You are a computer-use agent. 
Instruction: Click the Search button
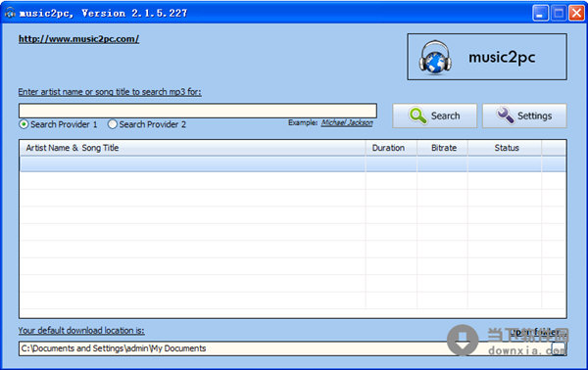coord(434,116)
